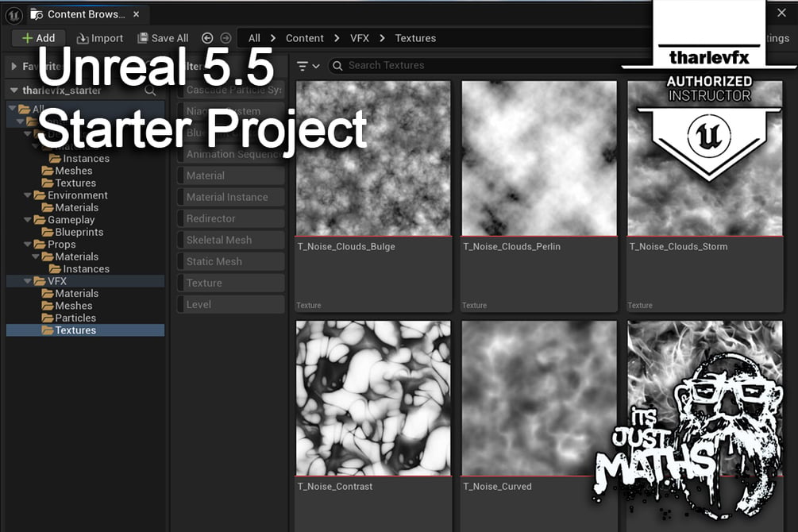Viewport: 798px width, 532px height.
Task: Click VFX in the breadcrumb path
Action: (360, 38)
